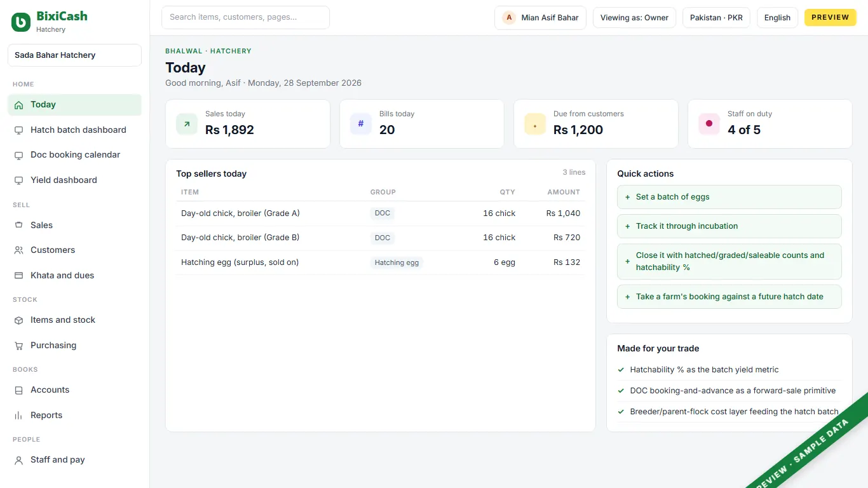This screenshot has height=488, width=868.
Task: Click the ledger icon beside Accounts
Action: pos(18,390)
